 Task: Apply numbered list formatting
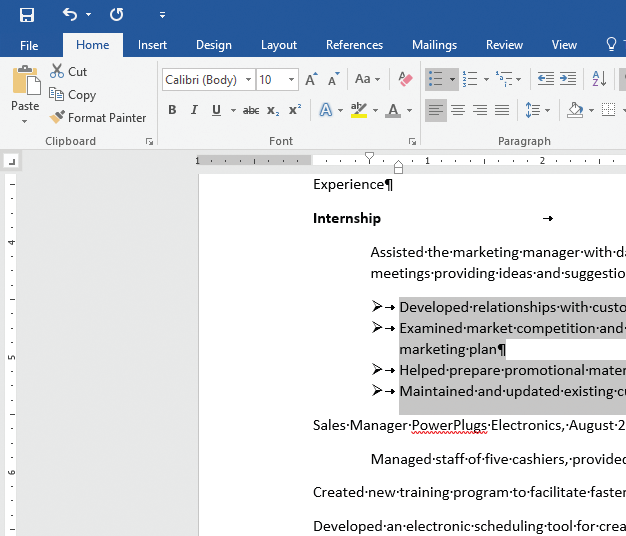click(x=470, y=79)
